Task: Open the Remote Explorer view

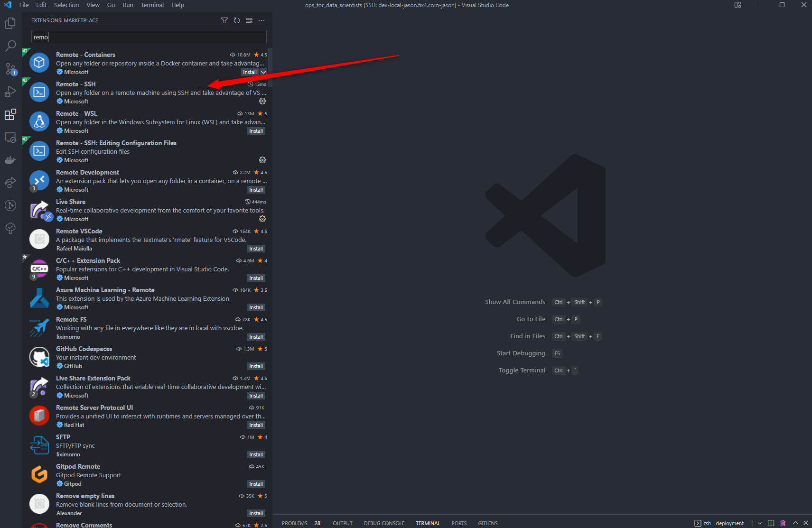Action: click(10, 137)
